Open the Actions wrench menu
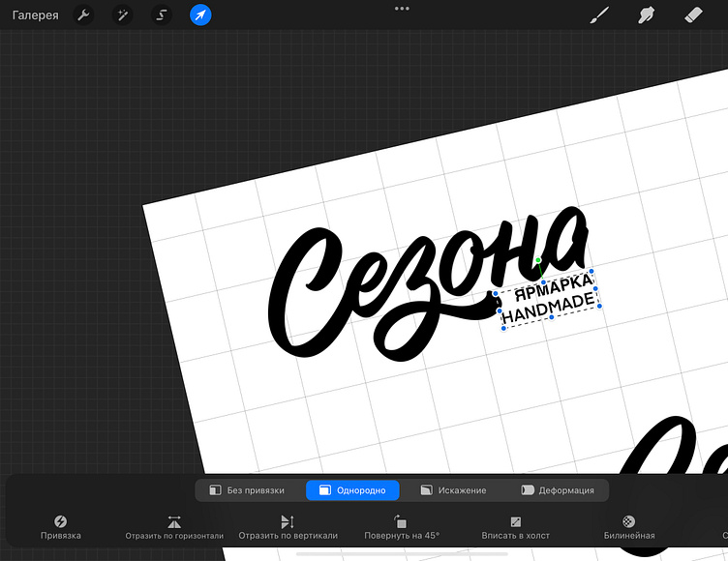 [84, 15]
